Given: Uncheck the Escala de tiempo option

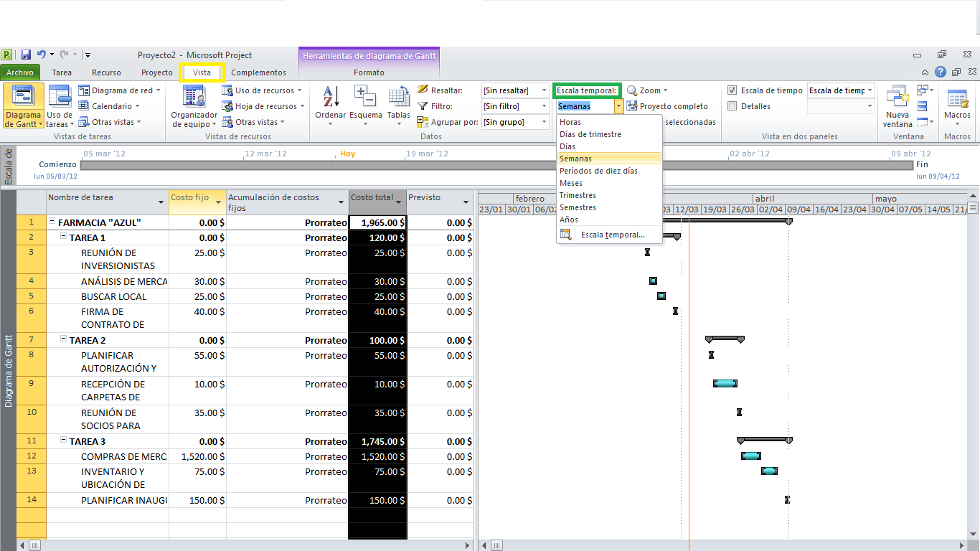Looking at the screenshot, I should tap(733, 90).
